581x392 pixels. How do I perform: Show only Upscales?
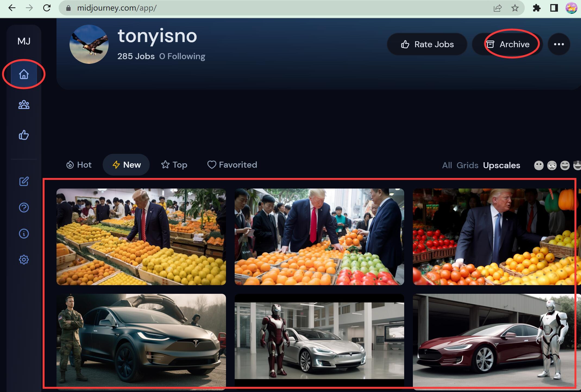click(x=501, y=165)
